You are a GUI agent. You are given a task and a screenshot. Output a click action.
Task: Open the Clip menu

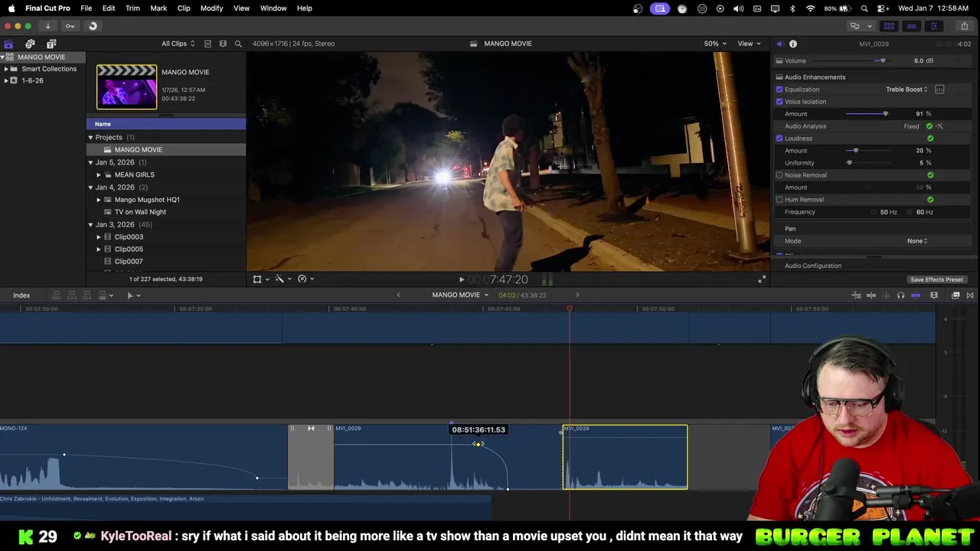[x=184, y=8]
